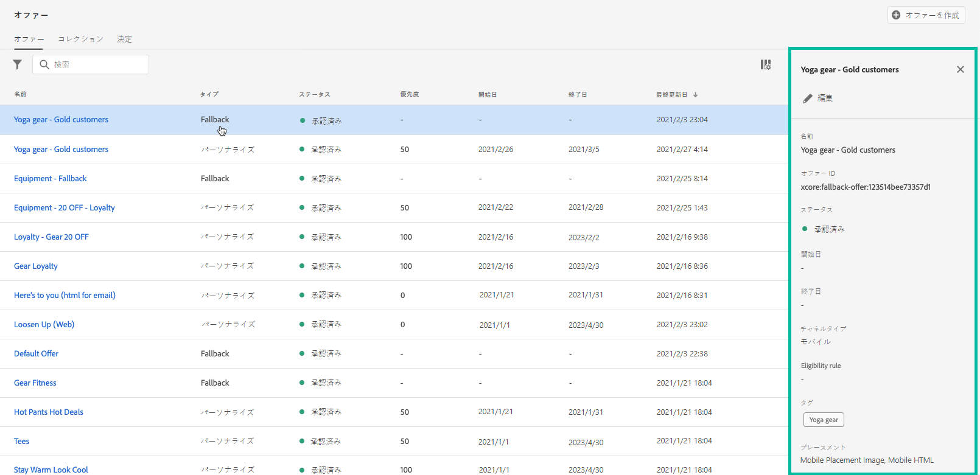Viewport: 980px width, 475px height.
Task: Sort by the 優先度 column header
Action: point(410,94)
